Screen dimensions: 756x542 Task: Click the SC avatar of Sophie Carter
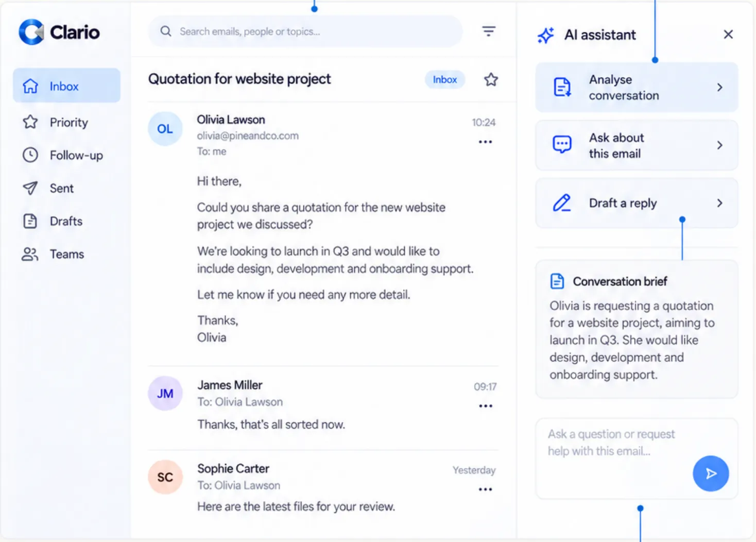click(x=165, y=477)
